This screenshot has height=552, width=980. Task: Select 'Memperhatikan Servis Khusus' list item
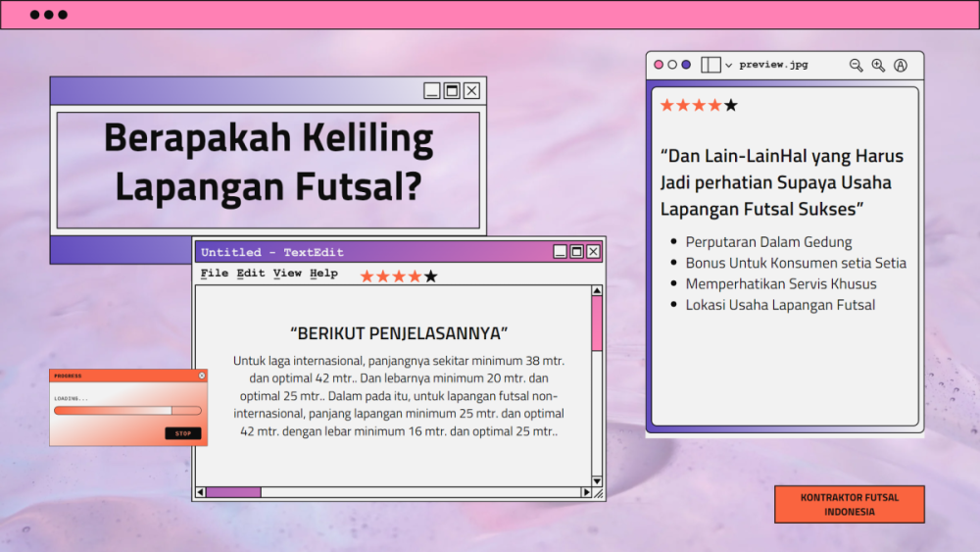[x=781, y=283]
